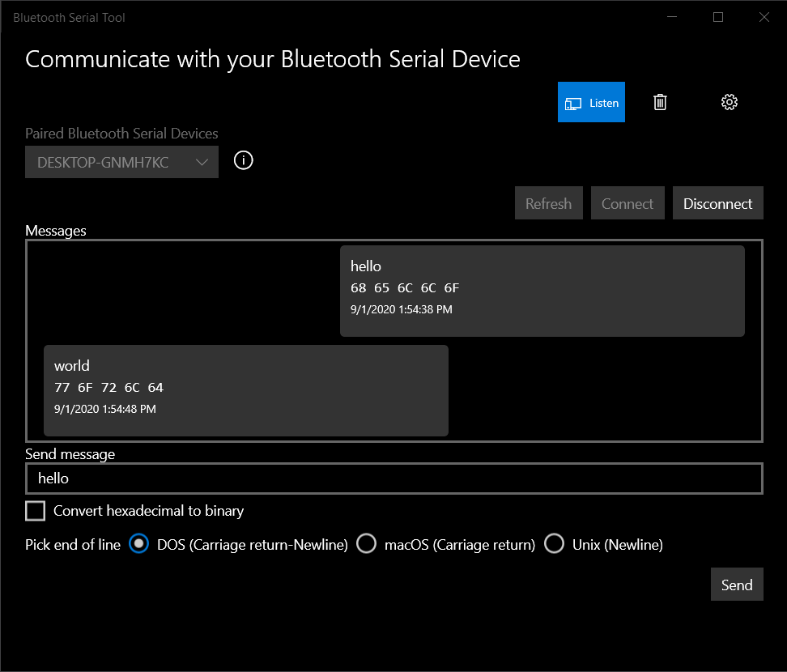Screen dimensions: 787x672
Task: Click the Refresh devices button
Action: 548,202
